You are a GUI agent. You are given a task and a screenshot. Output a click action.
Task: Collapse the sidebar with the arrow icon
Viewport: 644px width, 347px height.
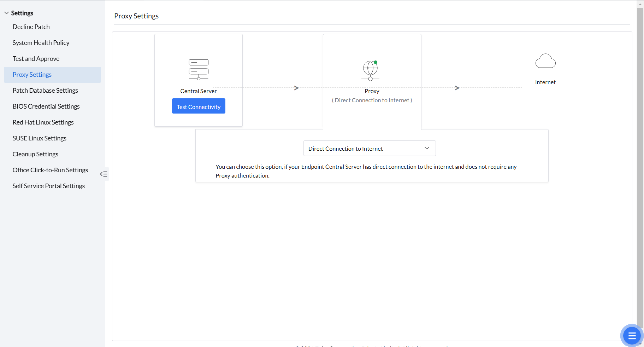(104, 174)
